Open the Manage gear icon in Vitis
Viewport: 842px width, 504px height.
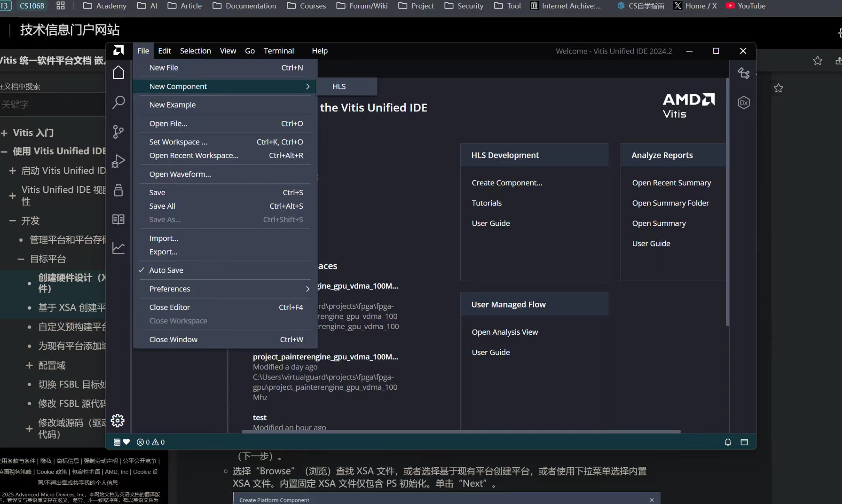tap(117, 421)
